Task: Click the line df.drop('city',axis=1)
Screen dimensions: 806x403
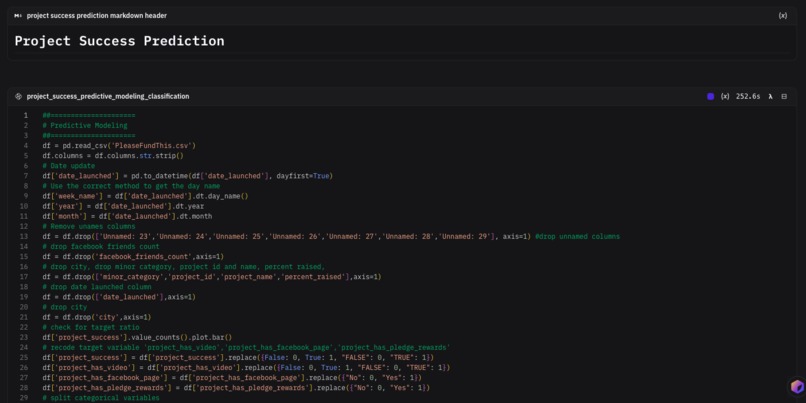Action: (x=97, y=317)
